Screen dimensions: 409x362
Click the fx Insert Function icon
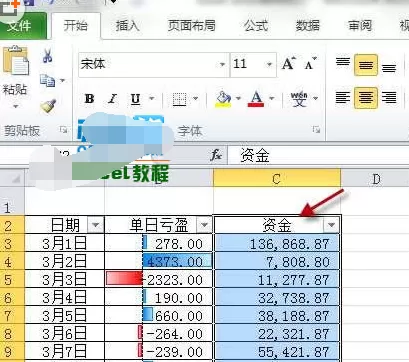[x=216, y=155]
